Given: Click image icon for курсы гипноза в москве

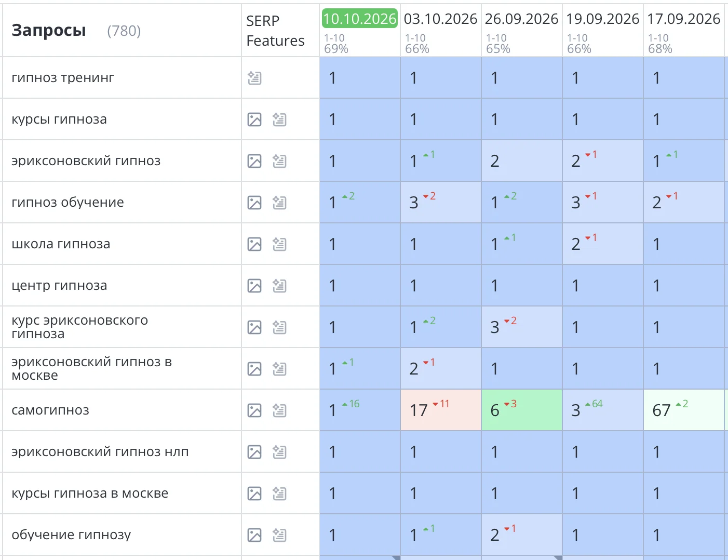Looking at the screenshot, I should [x=254, y=494].
